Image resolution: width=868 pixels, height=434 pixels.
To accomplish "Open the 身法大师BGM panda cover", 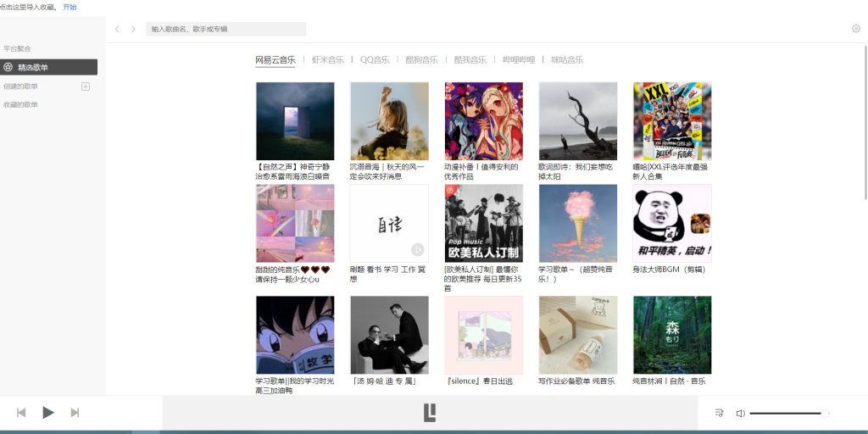I will (672, 224).
